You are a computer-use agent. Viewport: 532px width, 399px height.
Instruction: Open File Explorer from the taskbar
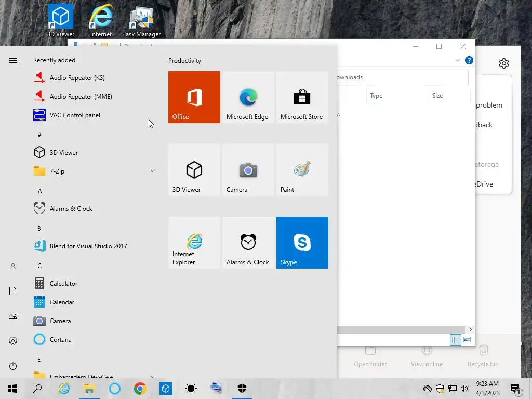89,389
